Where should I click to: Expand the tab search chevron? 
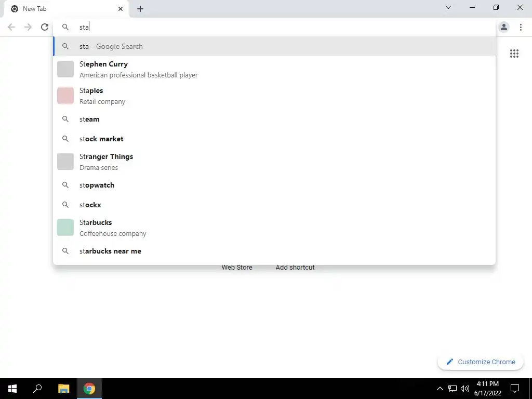point(448,7)
